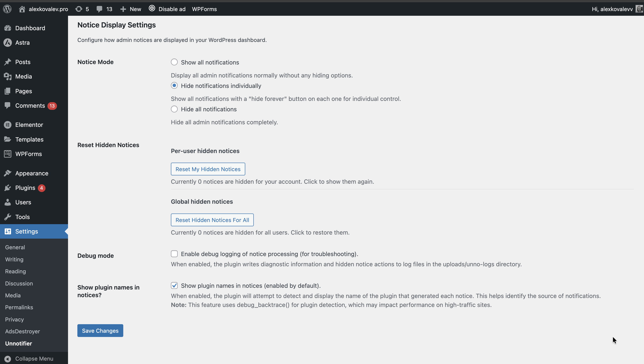Open updates indicator showing 5
This screenshot has height=364, width=644.
[x=82, y=9]
